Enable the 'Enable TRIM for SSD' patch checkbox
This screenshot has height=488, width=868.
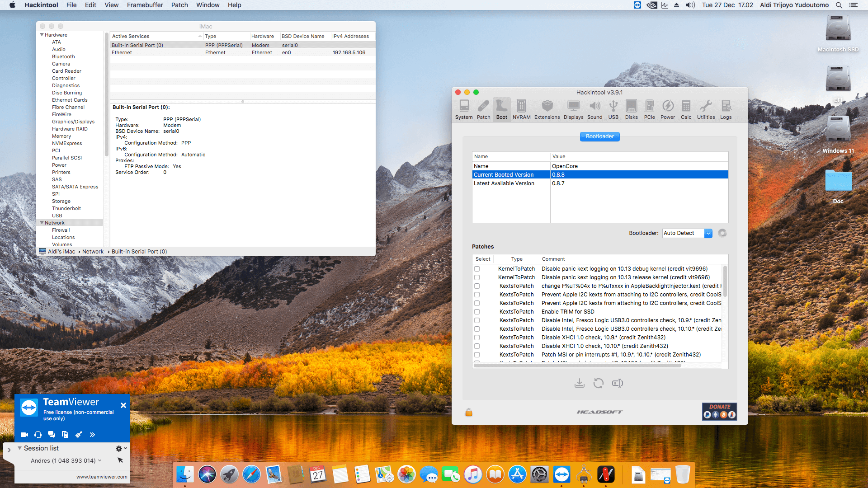477,312
